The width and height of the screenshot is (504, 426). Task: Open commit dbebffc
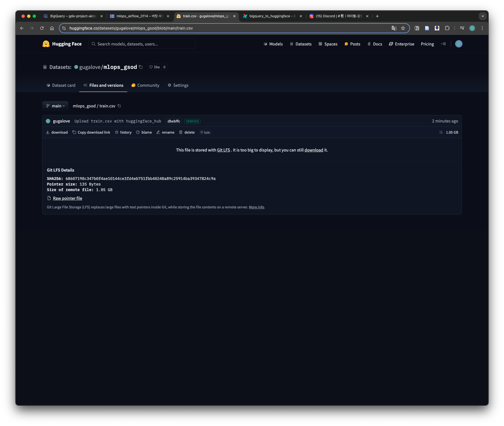174,121
